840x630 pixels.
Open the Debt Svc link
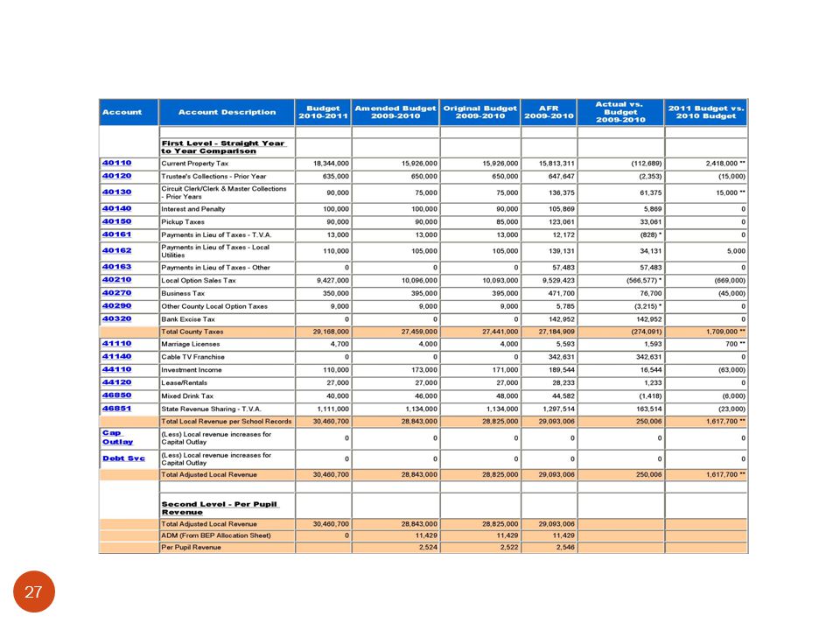click(x=123, y=458)
